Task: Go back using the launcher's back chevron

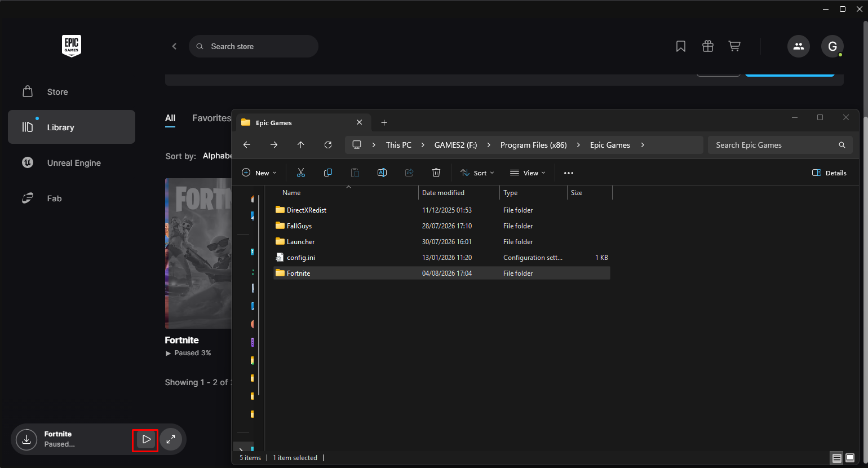Action: tap(174, 46)
